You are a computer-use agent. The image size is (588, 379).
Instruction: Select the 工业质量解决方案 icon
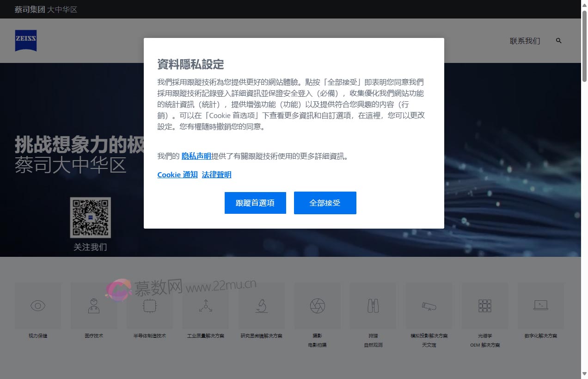coord(205,305)
